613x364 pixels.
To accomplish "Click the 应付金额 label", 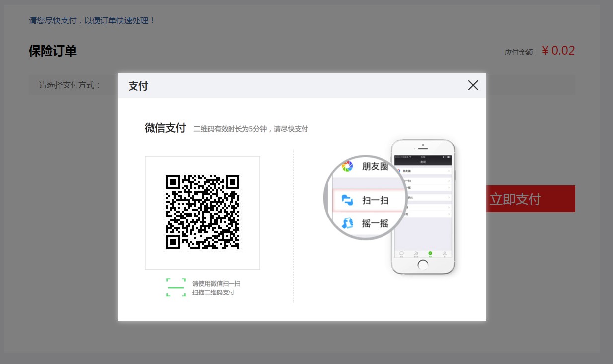I will [522, 52].
